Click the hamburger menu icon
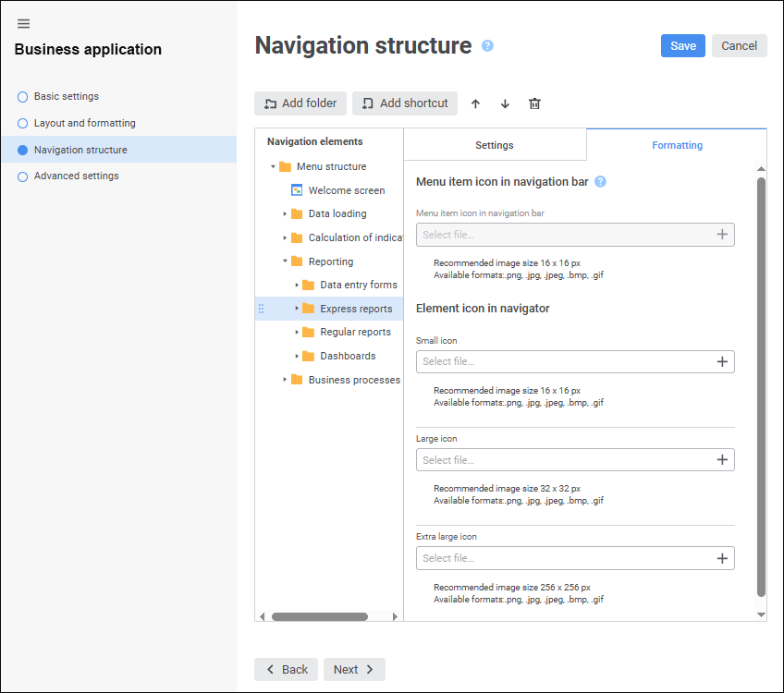 24,24
